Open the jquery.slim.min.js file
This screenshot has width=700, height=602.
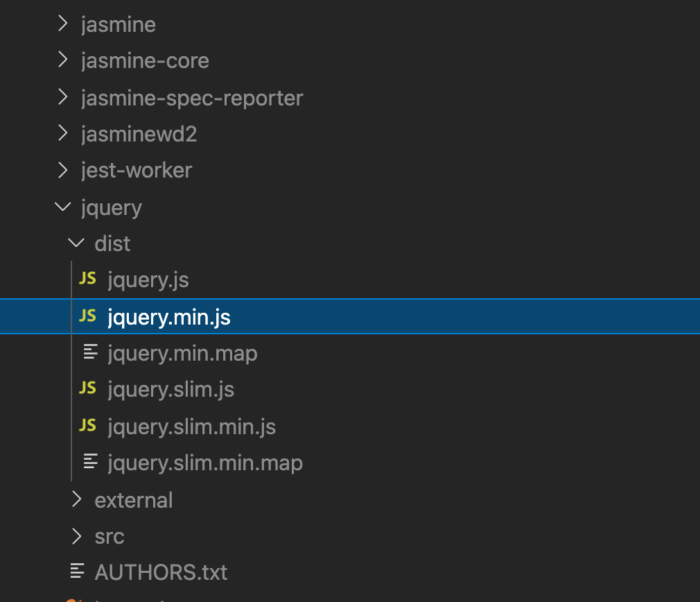point(192,427)
